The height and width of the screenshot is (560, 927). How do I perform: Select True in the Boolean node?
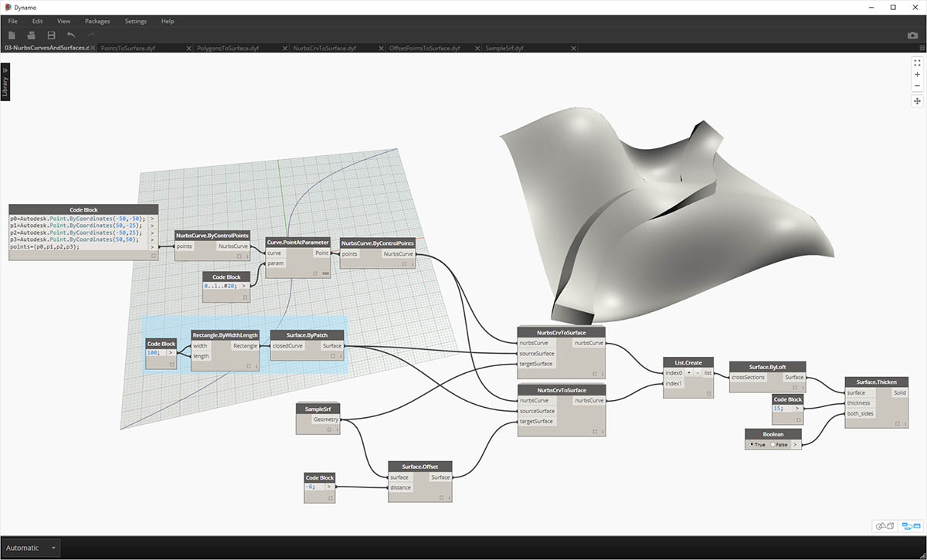[x=752, y=444]
